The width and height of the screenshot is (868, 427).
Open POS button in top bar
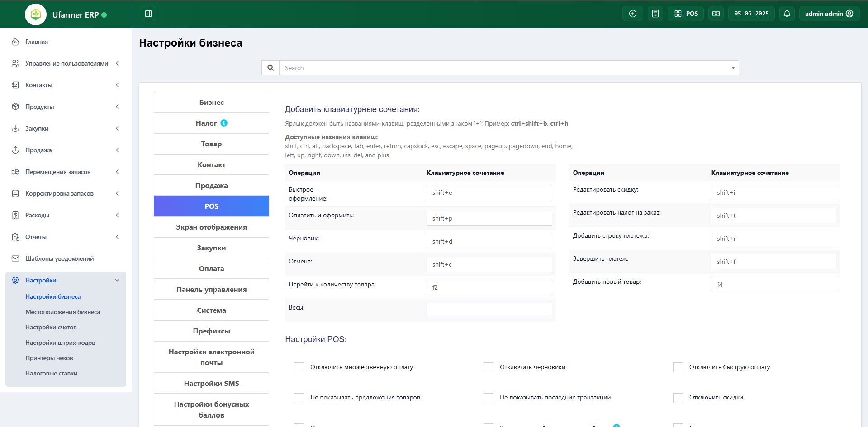[686, 14]
